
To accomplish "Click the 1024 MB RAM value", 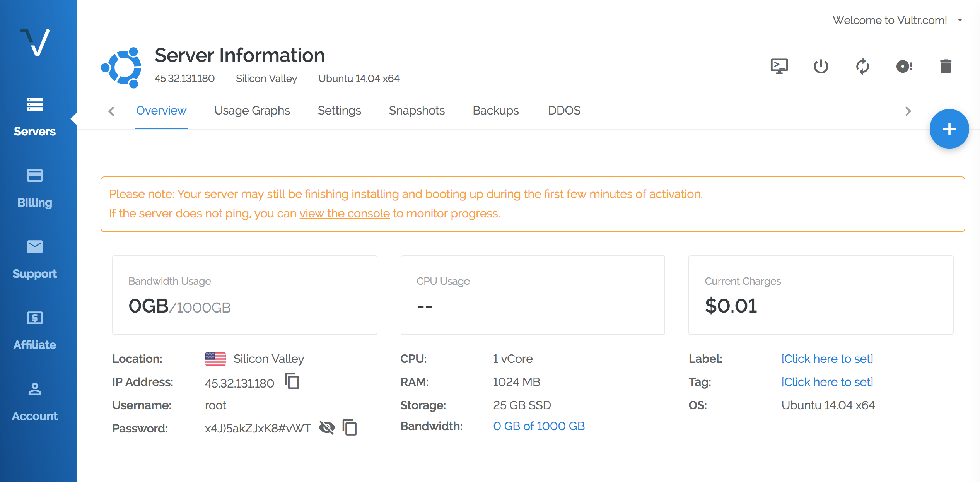I will point(516,382).
